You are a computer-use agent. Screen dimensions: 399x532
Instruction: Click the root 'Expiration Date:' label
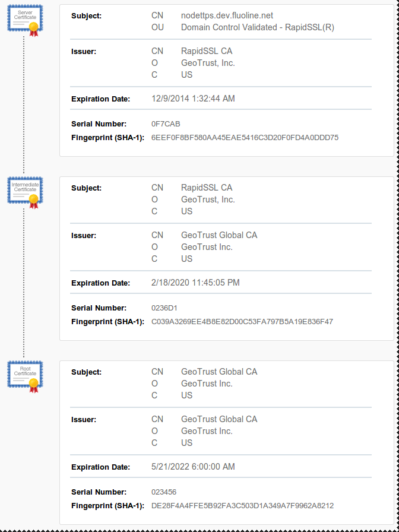[101, 467]
